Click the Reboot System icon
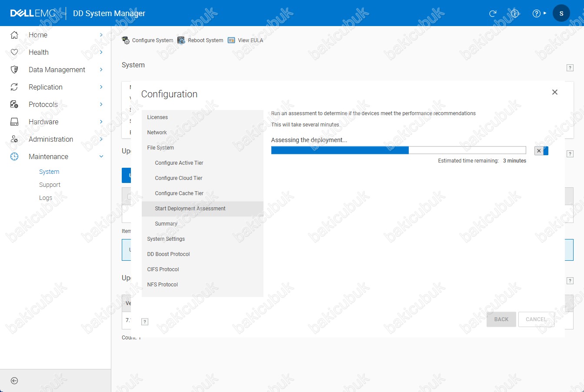 click(181, 40)
